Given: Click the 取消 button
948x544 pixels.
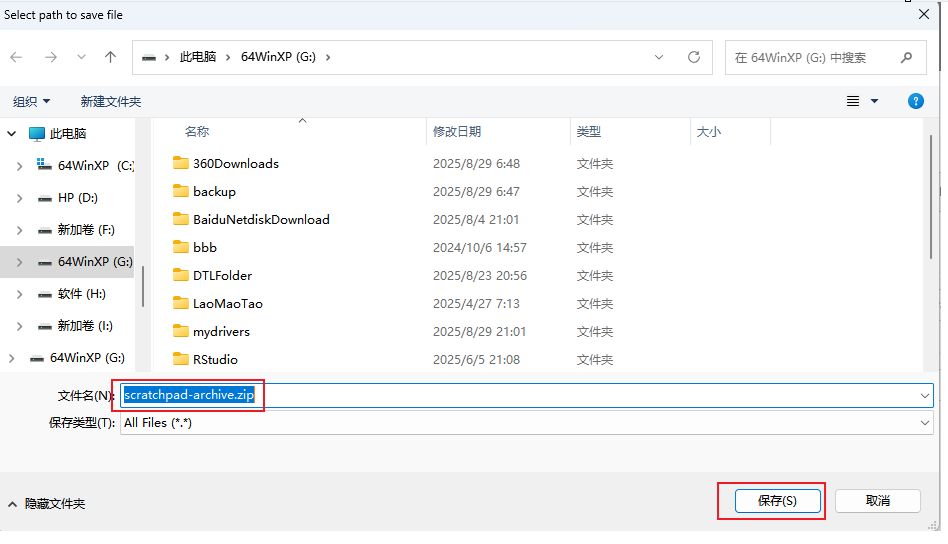Looking at the screenshot, I should (x=877, y=500).
